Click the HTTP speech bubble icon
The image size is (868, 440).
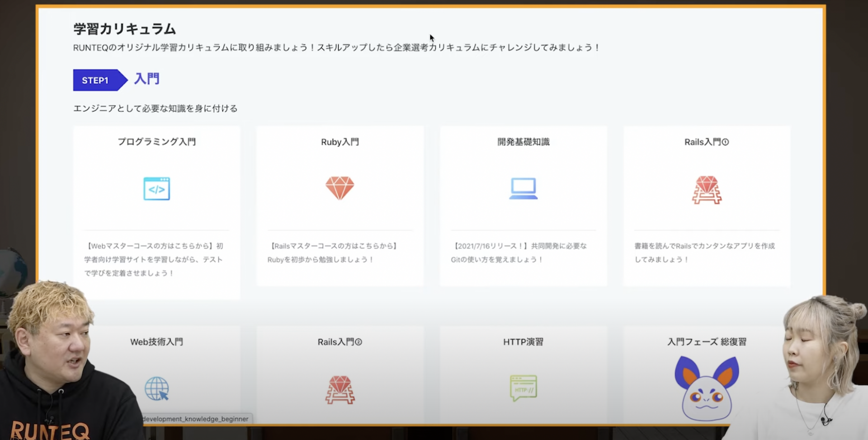click(524, 388)
